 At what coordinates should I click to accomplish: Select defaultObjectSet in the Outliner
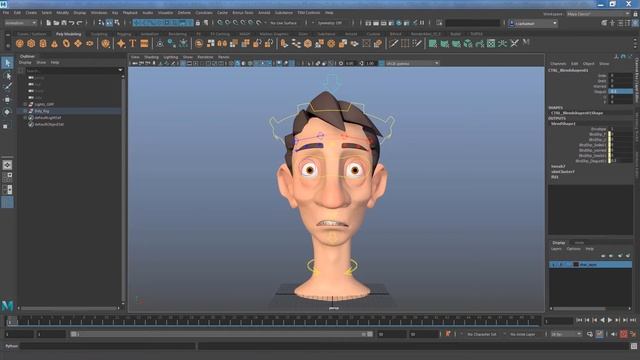point(49,124)
